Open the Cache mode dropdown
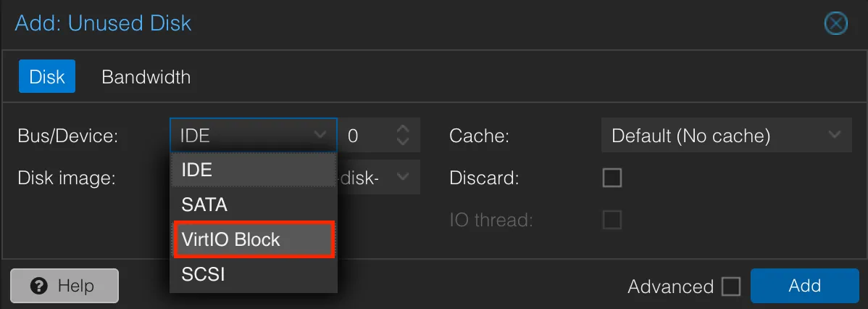The height and width of the screenshot is (309, 868). pos(725,136)
